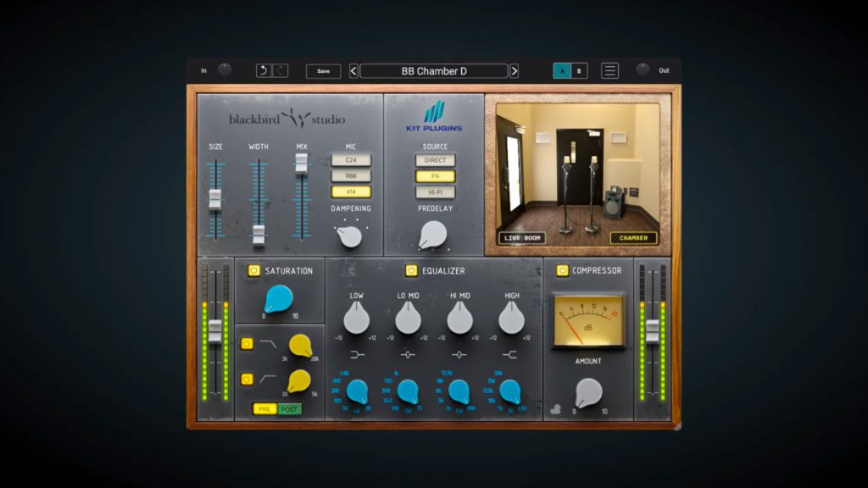Click the duck icon in Compressor section

(556, 409)
